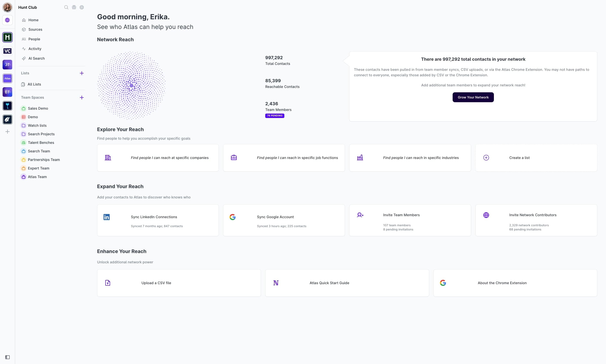Click Google logo on Chrome Extension card
The width and height of the screenshot is (606, 364).
443,283
